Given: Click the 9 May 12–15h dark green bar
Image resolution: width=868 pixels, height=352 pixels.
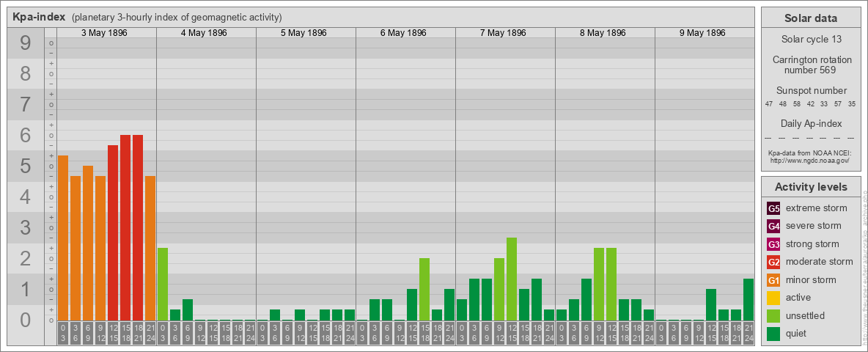Looking at the screenshot, I should [711, 305].
